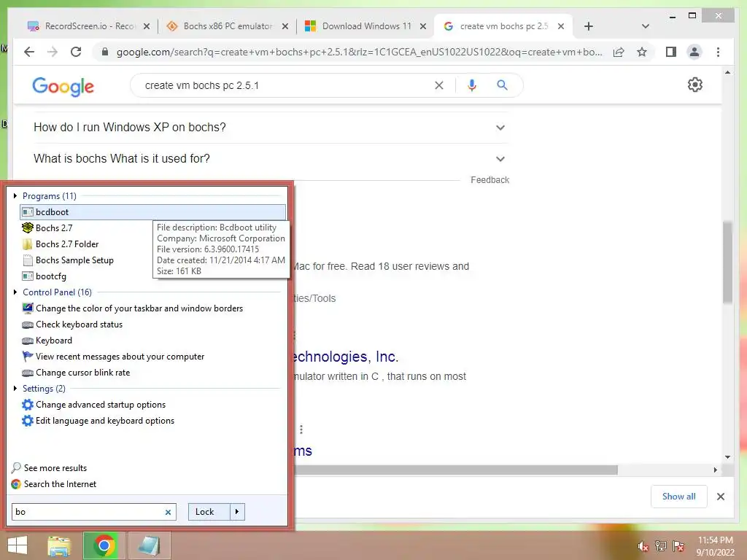Image resolution: width=747 pixels, height=560 pixels.
Task: Expand Control Panel (16) category
Action: pos(15,292)
